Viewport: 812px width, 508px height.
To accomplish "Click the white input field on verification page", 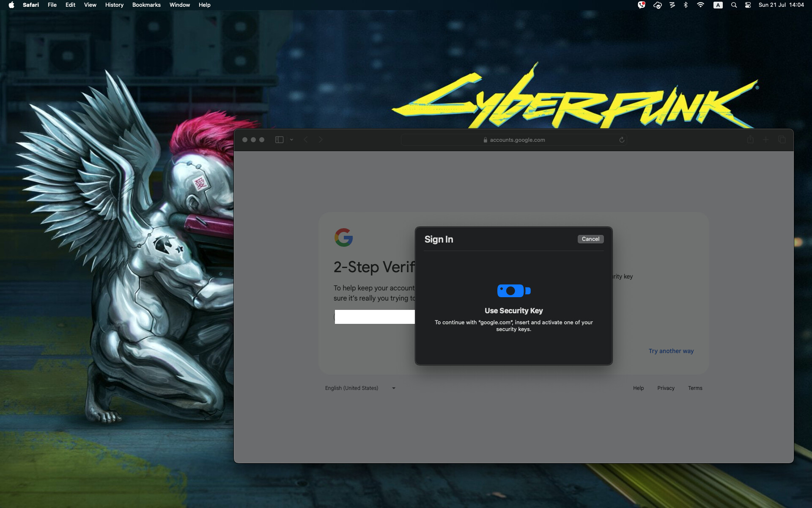I will (x=375, y=317).
